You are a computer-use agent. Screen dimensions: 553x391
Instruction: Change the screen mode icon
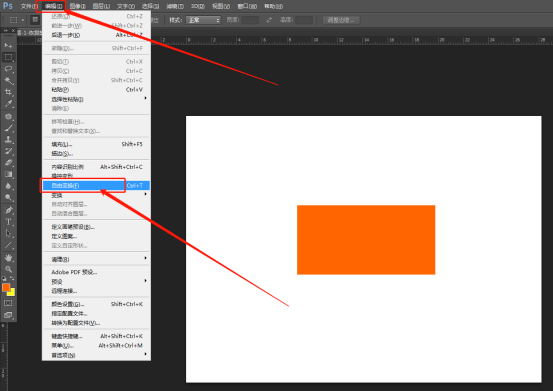(x=8, y=315)
